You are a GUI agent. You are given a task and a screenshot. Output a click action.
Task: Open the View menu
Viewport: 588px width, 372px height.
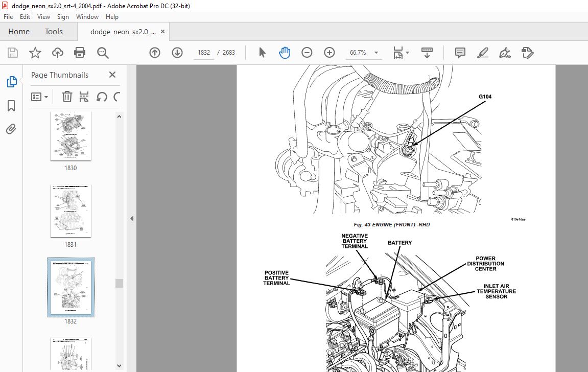tap(43, 16)
